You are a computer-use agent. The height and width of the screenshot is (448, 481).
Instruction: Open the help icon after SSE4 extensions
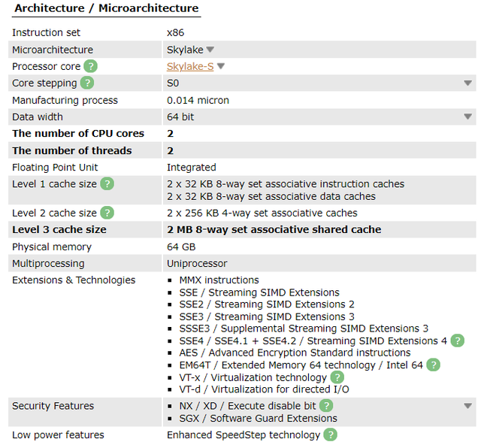(x=457, y=341)
